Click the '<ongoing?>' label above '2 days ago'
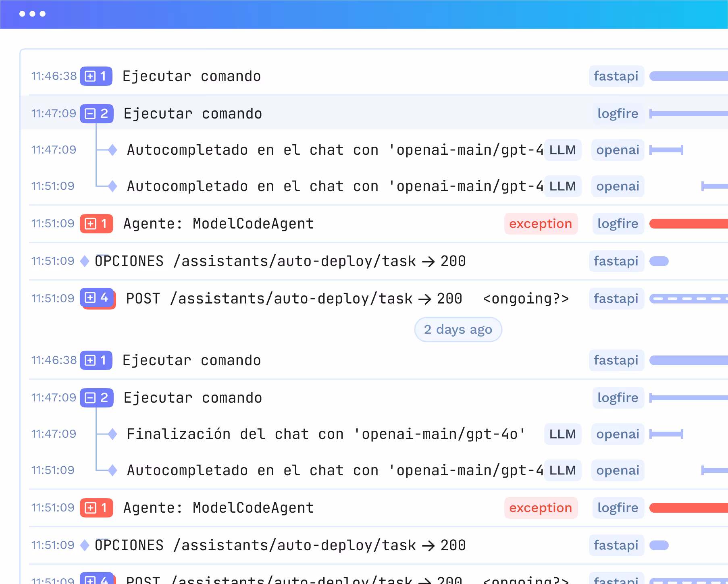The width and height of the screenshot is (728, 584). [x=526, y=299]
